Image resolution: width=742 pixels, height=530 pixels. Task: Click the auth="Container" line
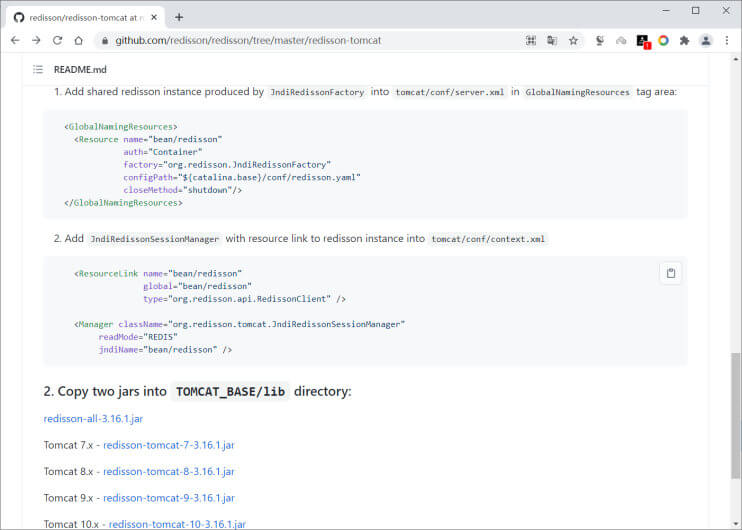(x=163, y=152)
